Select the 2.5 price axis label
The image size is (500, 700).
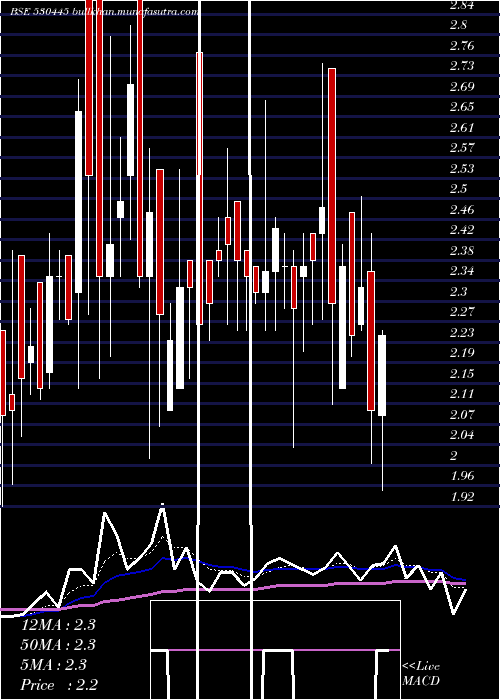pyautogui.click(x=458, y=189)
